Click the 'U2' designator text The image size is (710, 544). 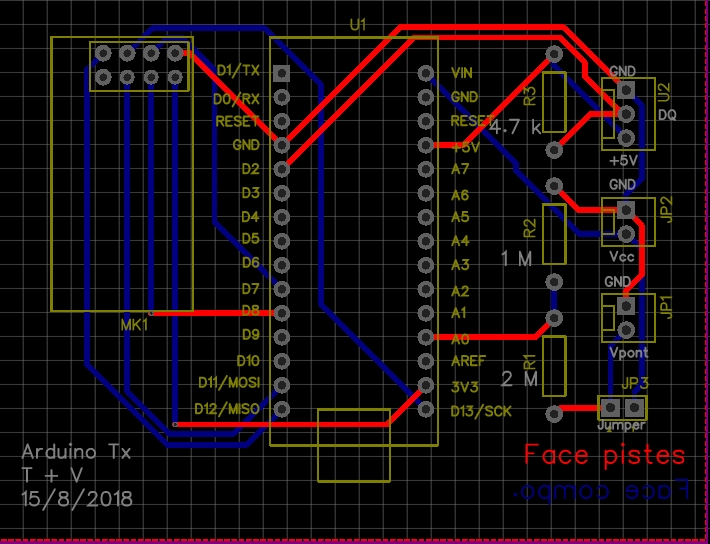(x=665, y=93)
